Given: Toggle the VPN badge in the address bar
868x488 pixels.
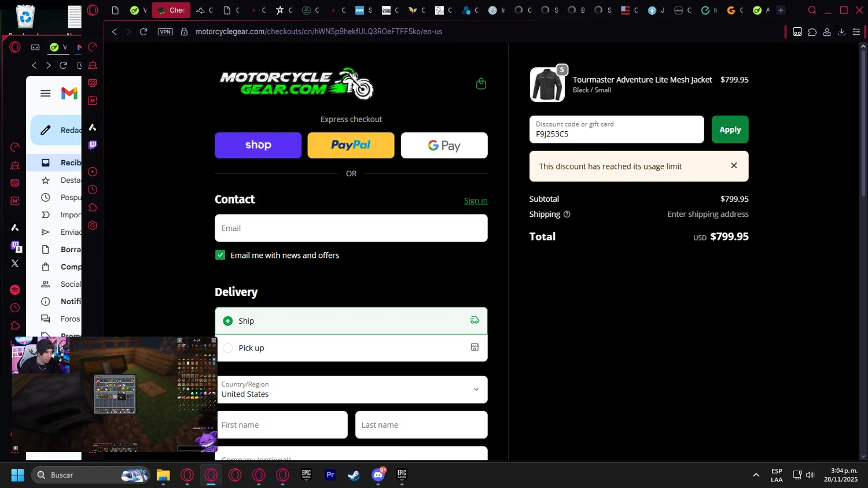Looking at the screenshot, I should 165,32.
